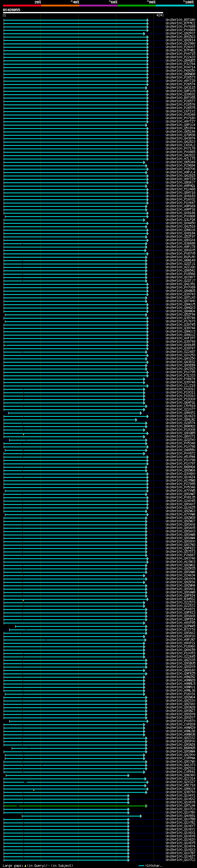Select the UniRef100_P00870 label
The width and height of the screenshot is (197, 868).
click(180, 721)
